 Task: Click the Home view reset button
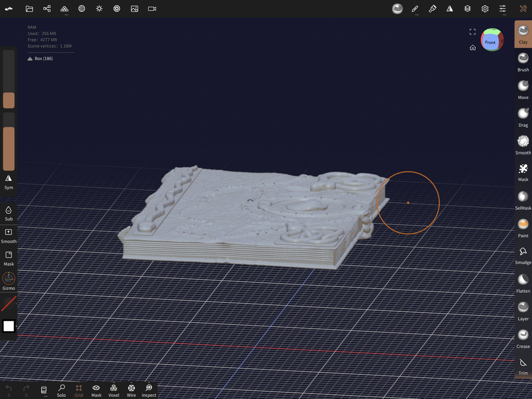pyautogui.click(x=473, y=48)
